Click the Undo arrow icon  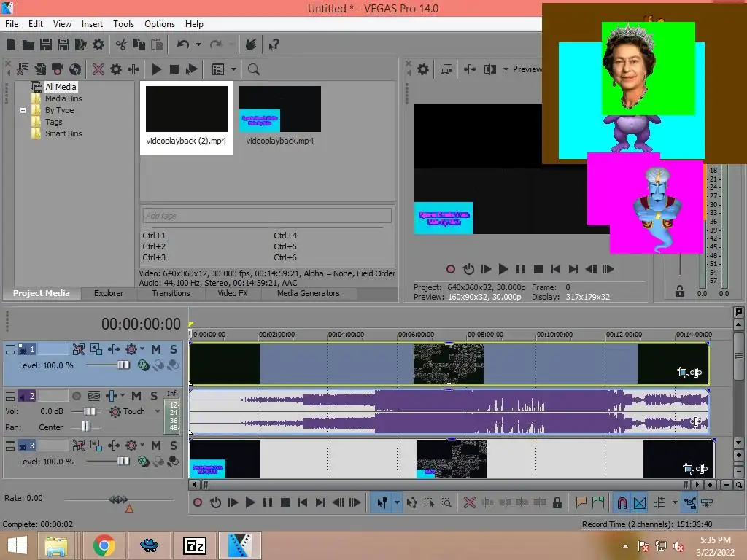click(x=183, y=44)
